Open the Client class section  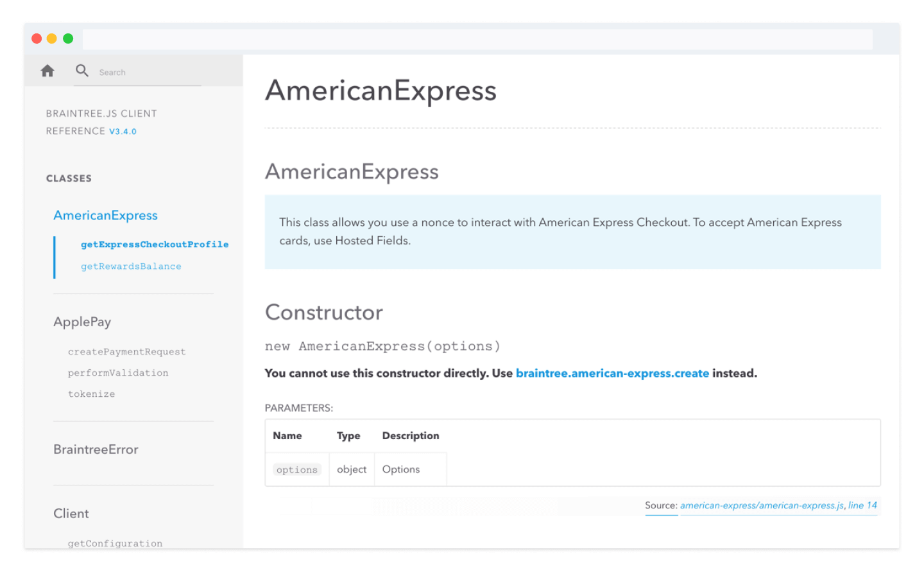point(71,514)
